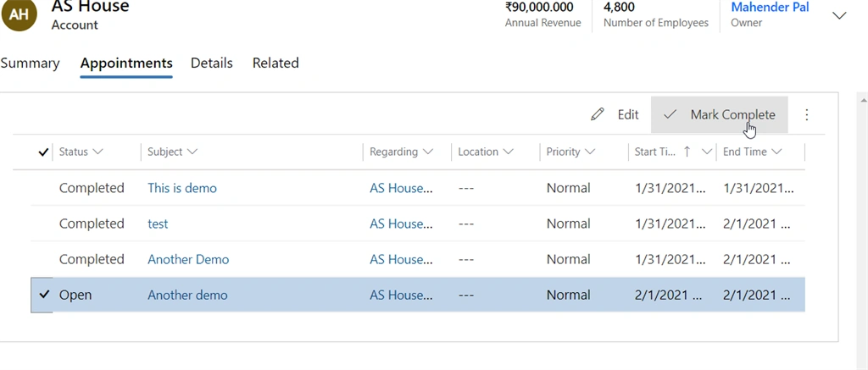The width and height of the screenshot is (868, 370).
Task: Deselect the Open 'Another demo' row checkbox
Action: click(44, 295)
